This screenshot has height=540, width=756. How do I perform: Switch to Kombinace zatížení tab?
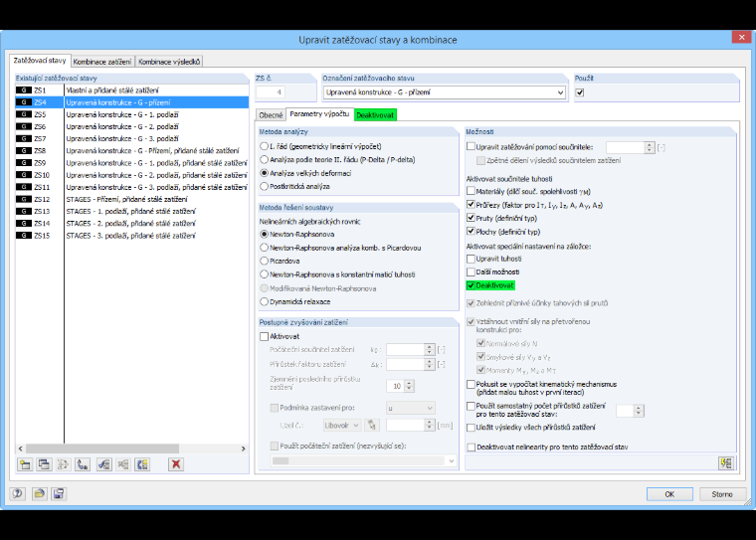tap(102, 62)
